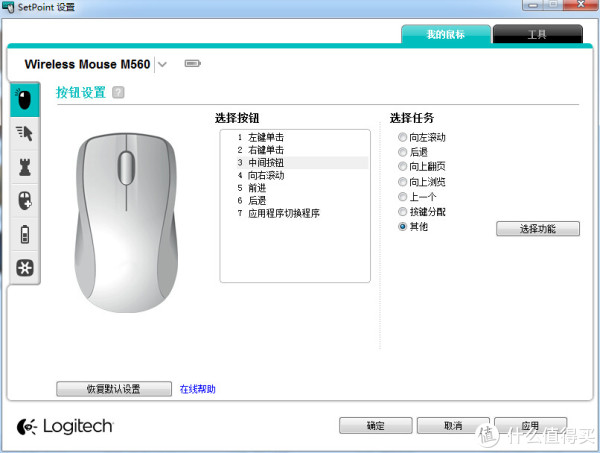Select the 向上浏览 radio option
Image resolution: width=600 pixels, height=453 pixels.
tap(402, 181)
